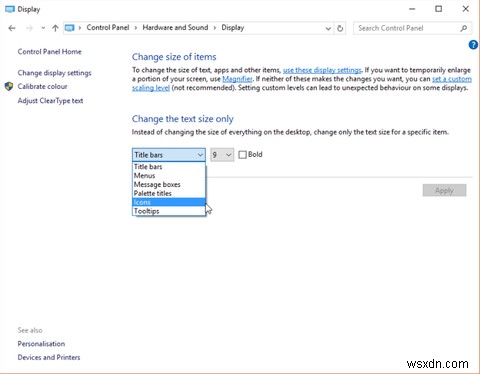Choose Menus in the dropdown list

(169, 176)
